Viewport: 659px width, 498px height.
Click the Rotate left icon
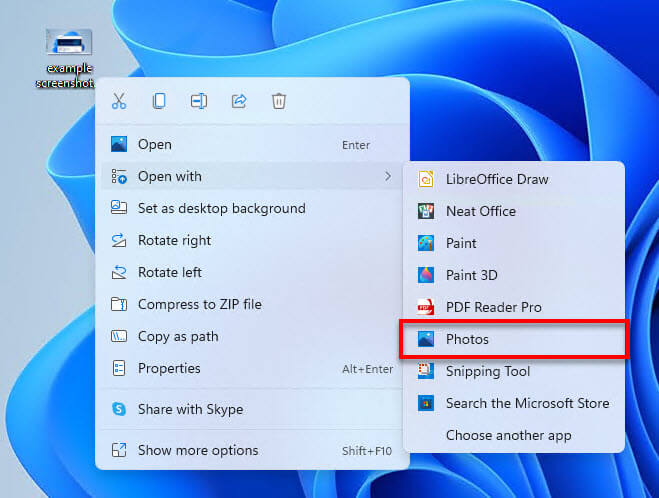point(119,272)
